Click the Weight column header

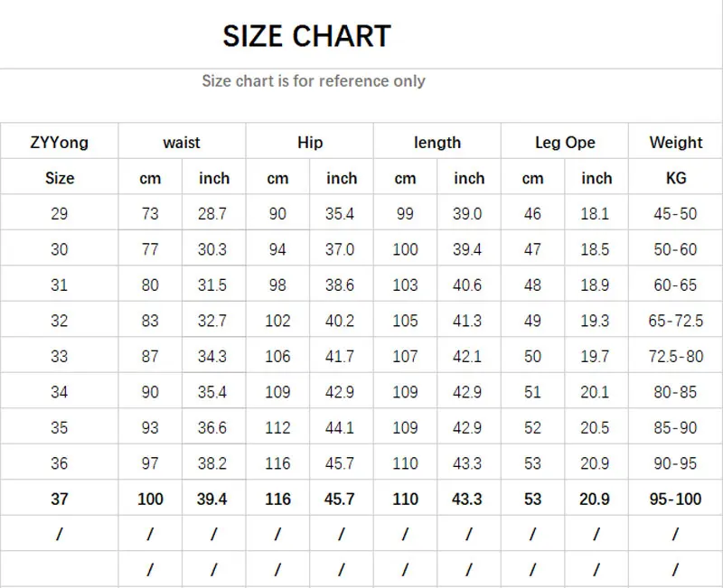675,143
